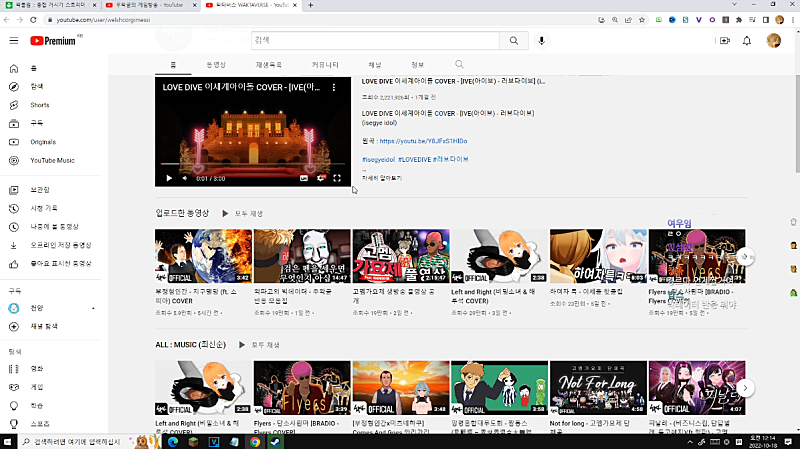Switch to the Channels tab
Screen dimensions: 800x449
tap(374, 65)
